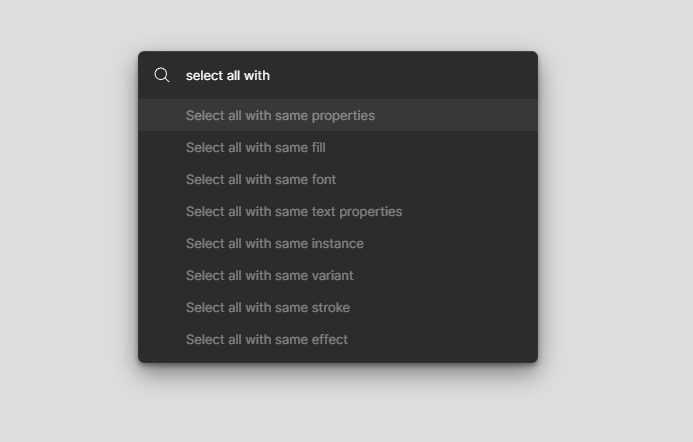This screenshot has height=442, width=693.
Task: Place cursor after "with" in search box
Action: pyautogui.click(x=270, y=76)
